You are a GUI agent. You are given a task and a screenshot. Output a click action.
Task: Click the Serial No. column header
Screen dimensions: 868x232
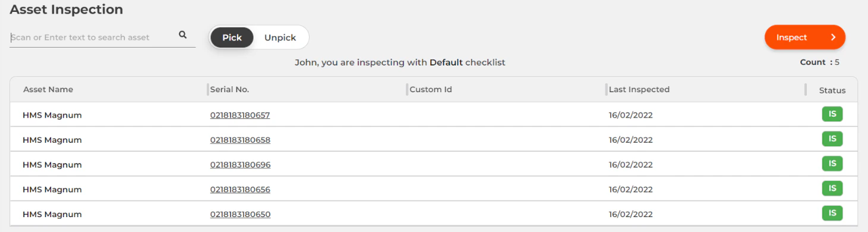tap(229, 90)
